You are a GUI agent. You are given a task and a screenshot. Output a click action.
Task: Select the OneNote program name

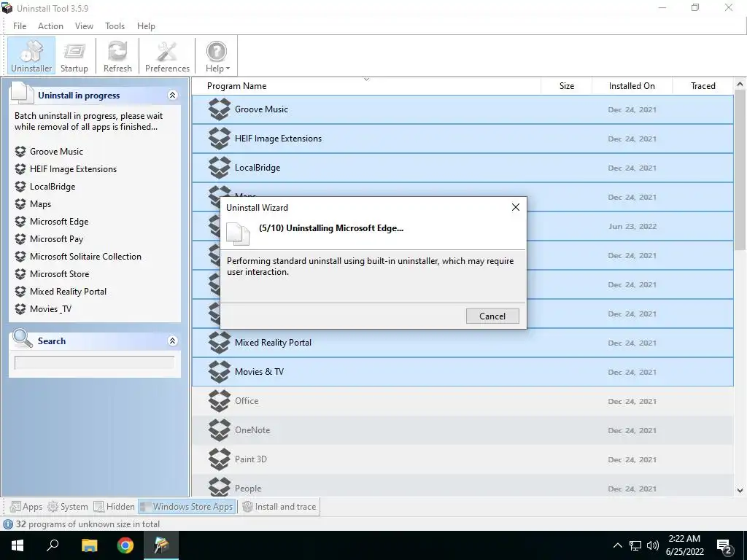coord(252,430)
